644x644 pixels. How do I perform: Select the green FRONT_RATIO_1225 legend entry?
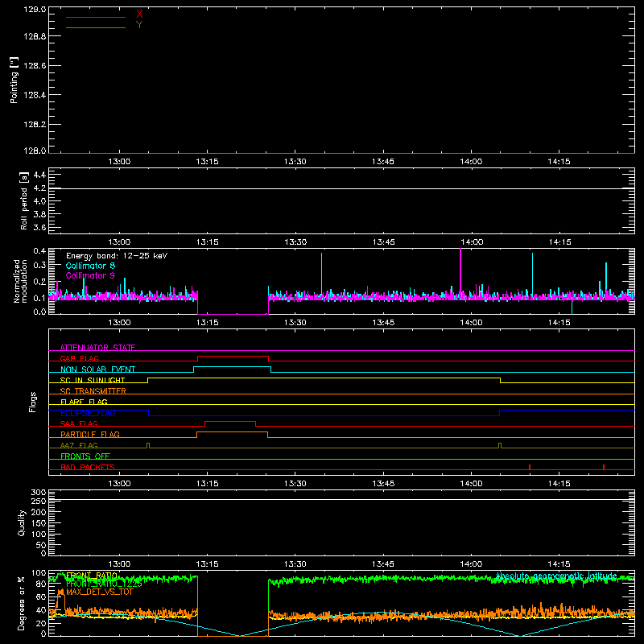104,584
